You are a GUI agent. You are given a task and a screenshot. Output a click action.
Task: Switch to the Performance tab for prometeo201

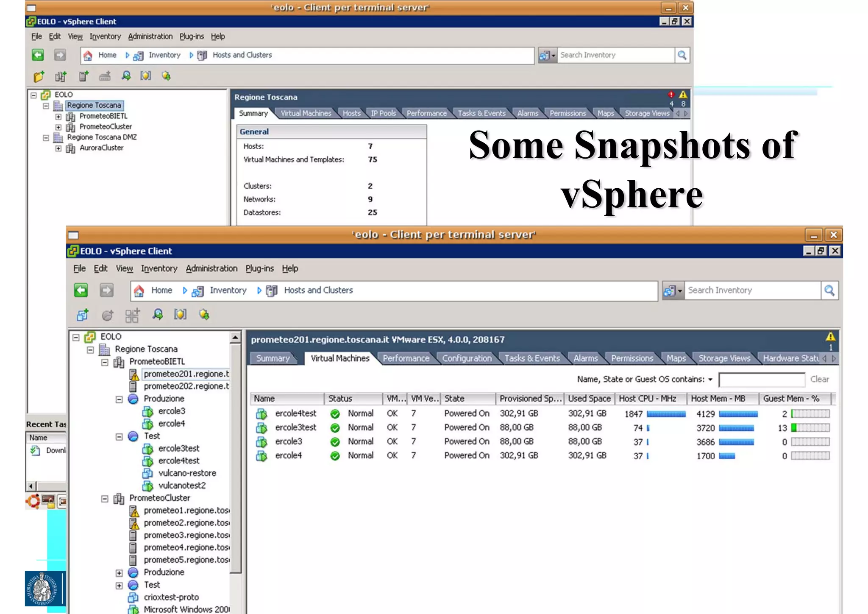(406, 358)
